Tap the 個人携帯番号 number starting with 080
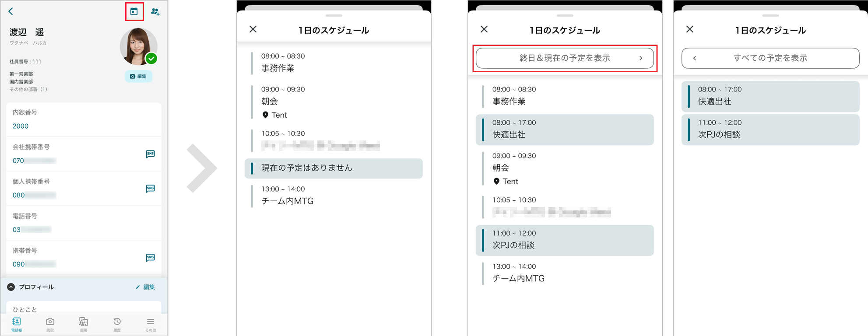This screenshot has height=336, width=868. (x=34, y=195)
